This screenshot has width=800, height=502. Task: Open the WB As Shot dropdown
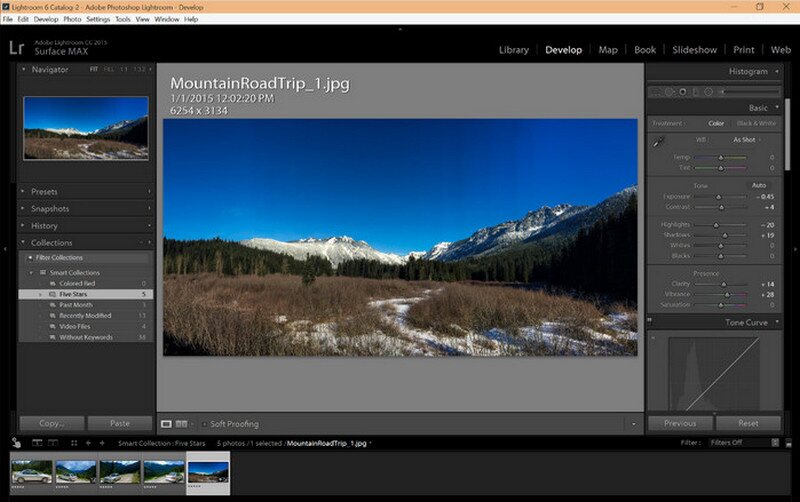747,140
